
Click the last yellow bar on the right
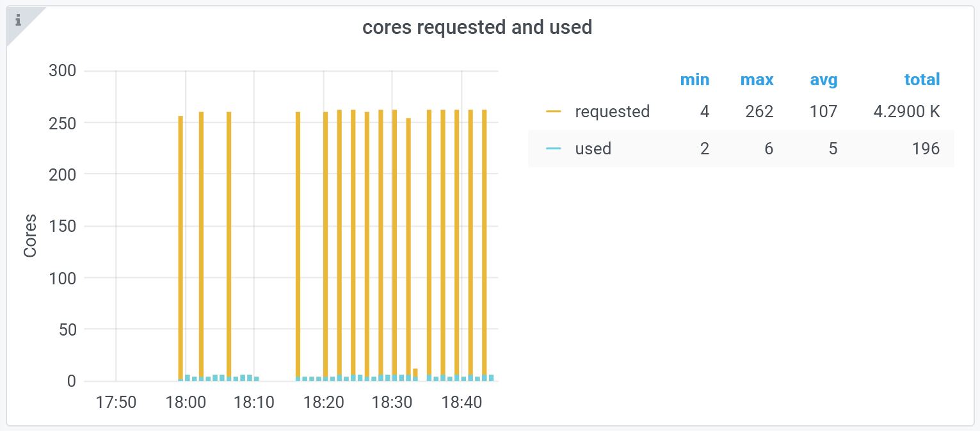485,243
